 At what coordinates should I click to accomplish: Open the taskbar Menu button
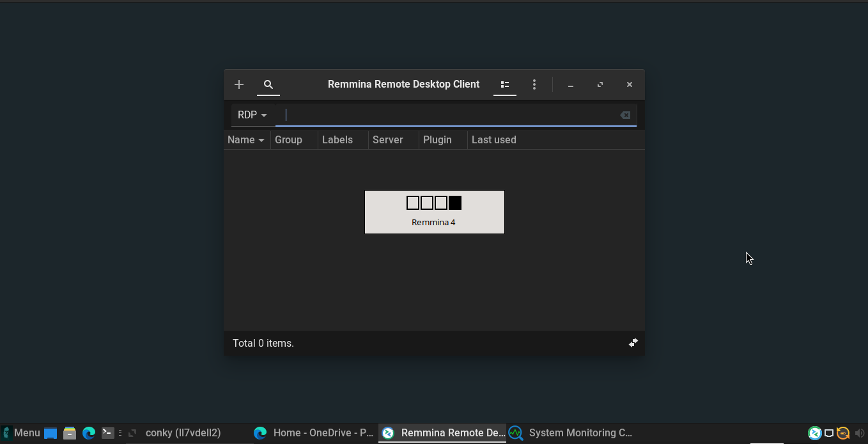tap(21, 433)
